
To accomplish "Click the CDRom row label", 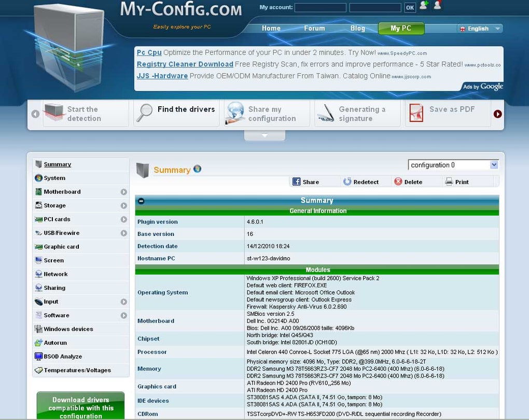I will coord(147,414).
